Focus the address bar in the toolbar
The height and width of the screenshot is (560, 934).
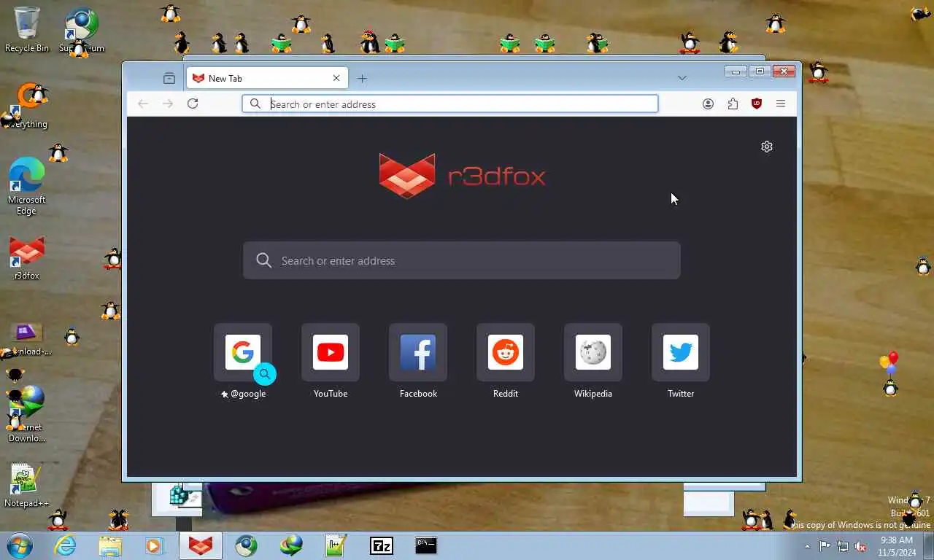450,104
